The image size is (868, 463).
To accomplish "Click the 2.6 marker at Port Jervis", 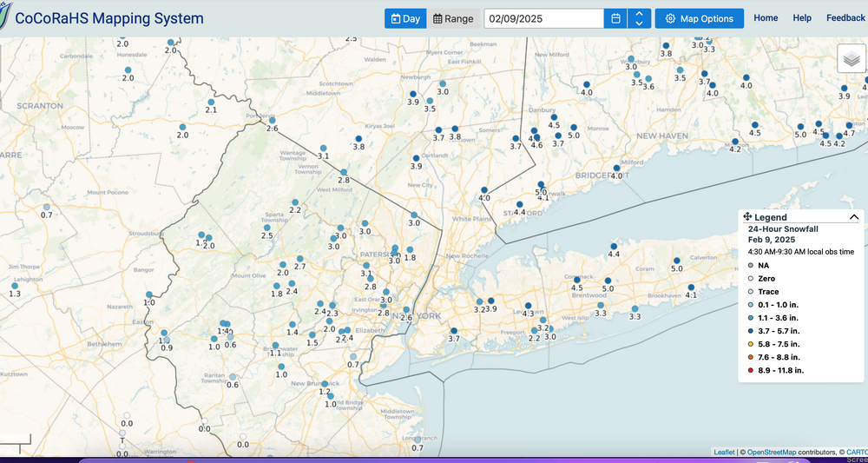I will 272,120.
